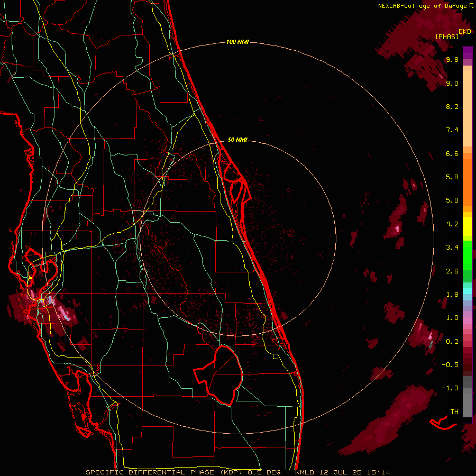This screenshot has height=476, width=476.
Task: Click the 4.2 value on the color scale
Action: (x=452, y=224)
